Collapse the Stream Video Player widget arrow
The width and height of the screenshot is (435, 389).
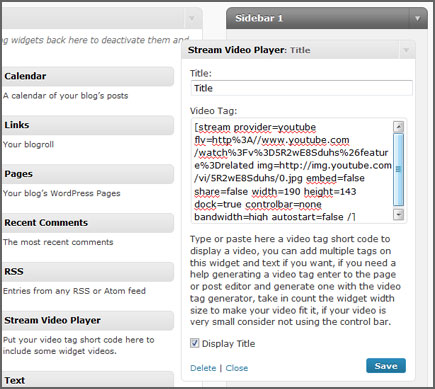pyautogui.click(x=406, y=51)
